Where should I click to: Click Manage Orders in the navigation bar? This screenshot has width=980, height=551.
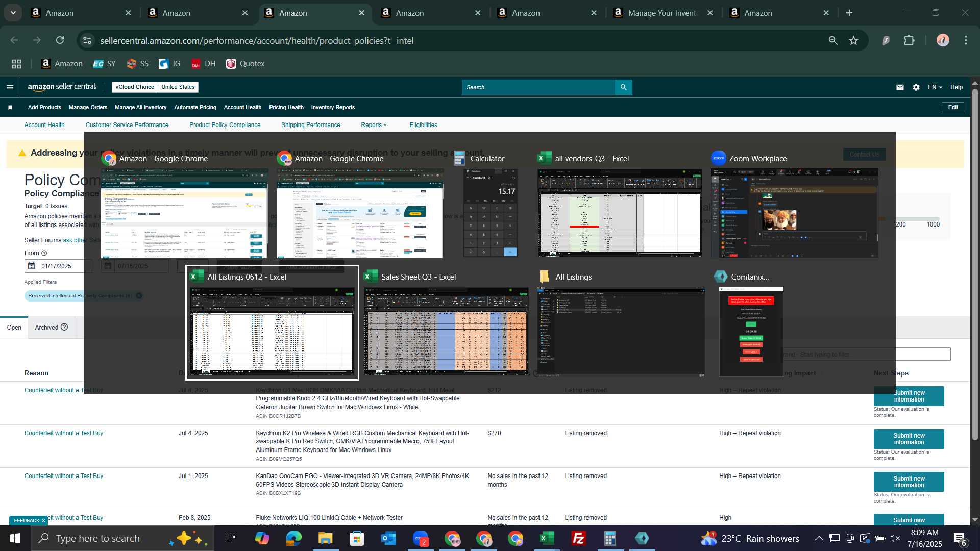pyautogui.click(x=88, y=107)
